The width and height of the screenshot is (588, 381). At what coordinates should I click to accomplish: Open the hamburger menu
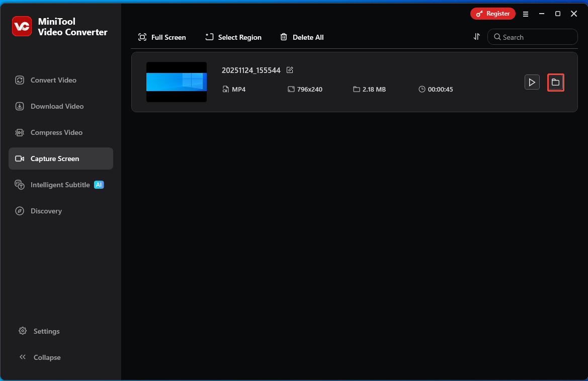(x=526, y=14)
